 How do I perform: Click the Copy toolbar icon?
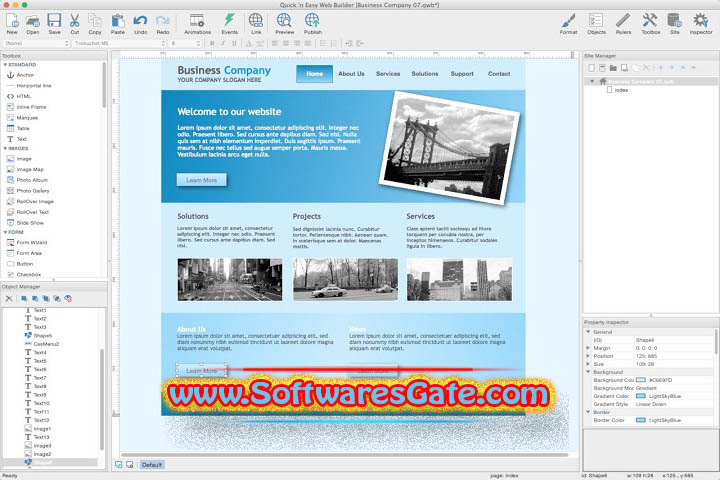95,23
